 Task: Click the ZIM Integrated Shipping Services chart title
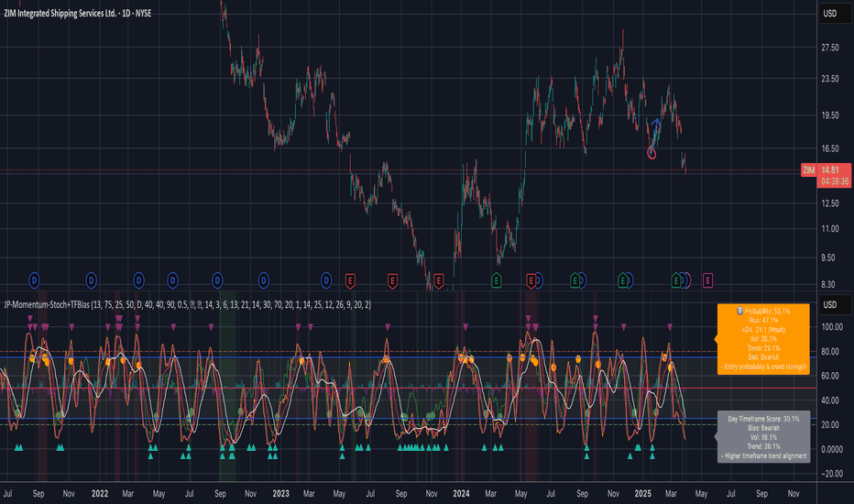(x=78, y=13)
